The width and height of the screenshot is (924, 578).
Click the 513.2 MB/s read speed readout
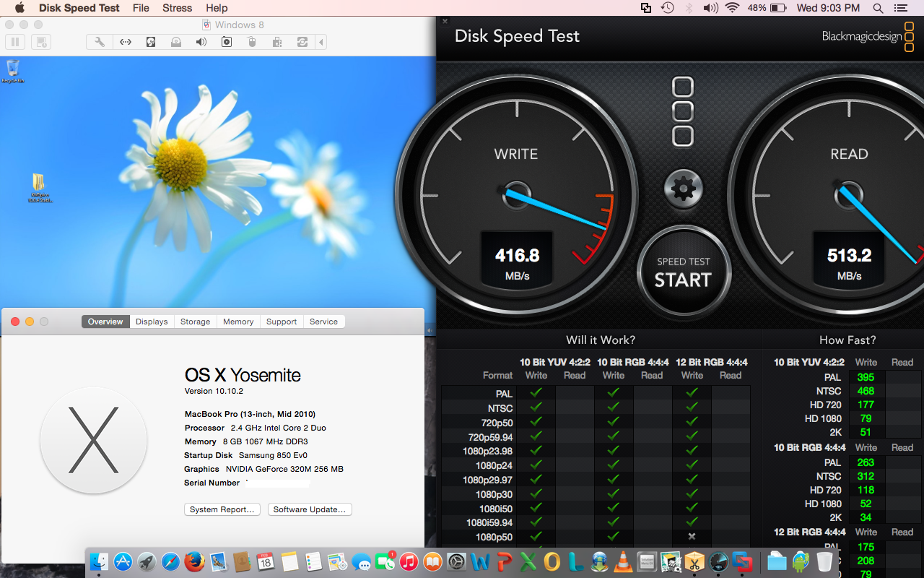point(849,262)
